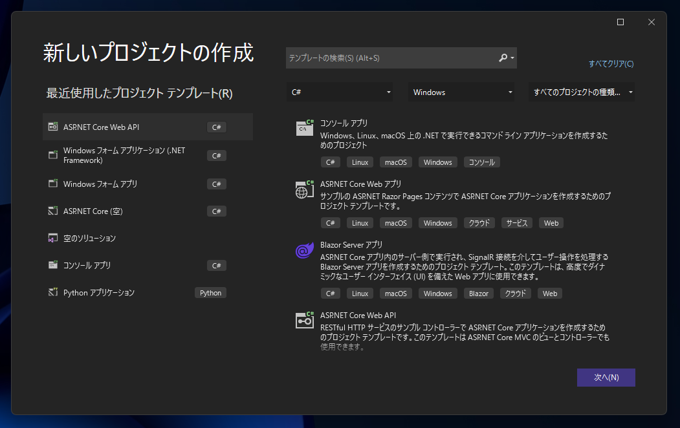The image size is (680, 428).
Task: Click the Blazor Server アプリ purple icon
Action: coord(304,250)
